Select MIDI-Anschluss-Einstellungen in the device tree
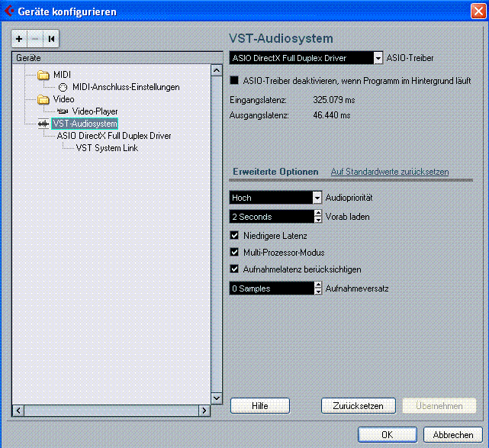Screen dimensions: 489x448 coord(126,87)
